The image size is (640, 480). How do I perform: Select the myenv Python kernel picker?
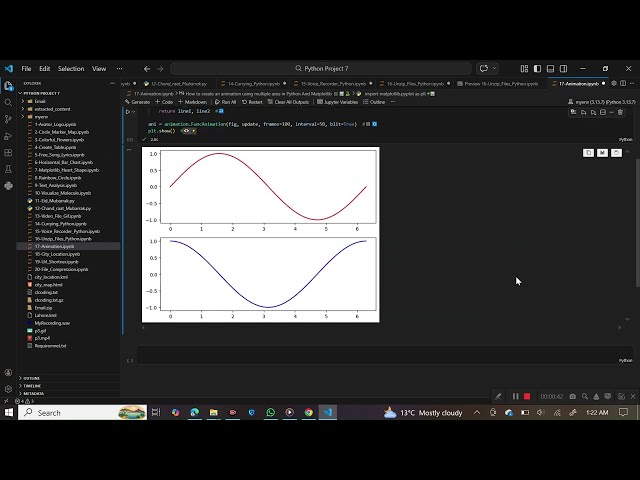click(602, 102)
